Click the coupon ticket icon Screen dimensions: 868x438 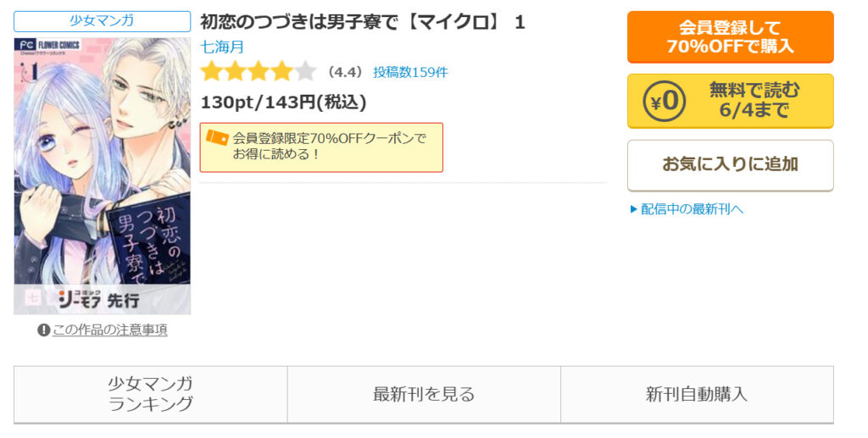click(217, 138)
